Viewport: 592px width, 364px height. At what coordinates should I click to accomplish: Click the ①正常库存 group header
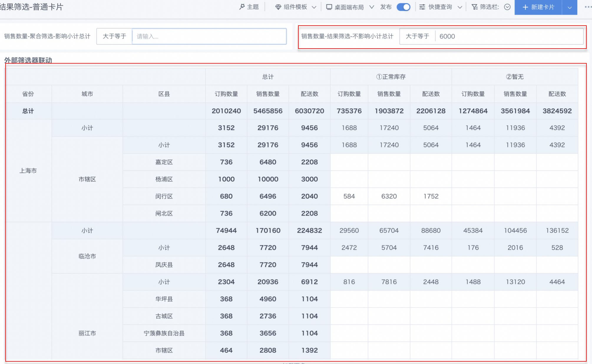tap(391, 77)
